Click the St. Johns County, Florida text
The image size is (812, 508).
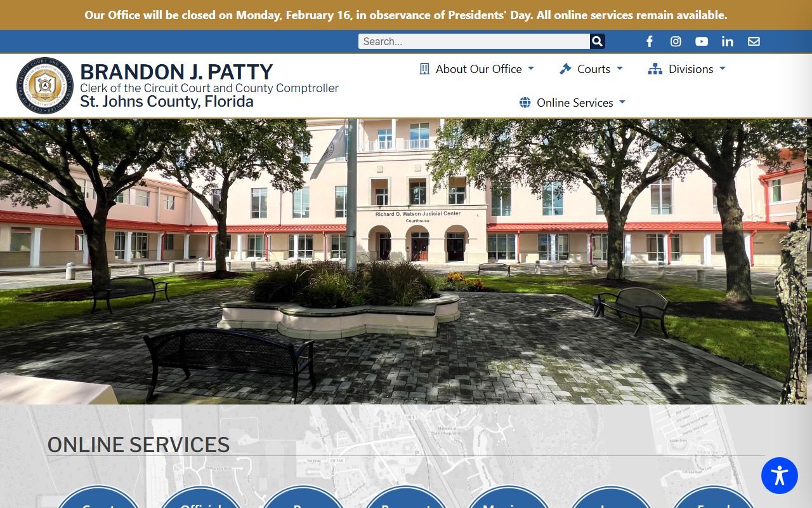(x=167, y=102)
